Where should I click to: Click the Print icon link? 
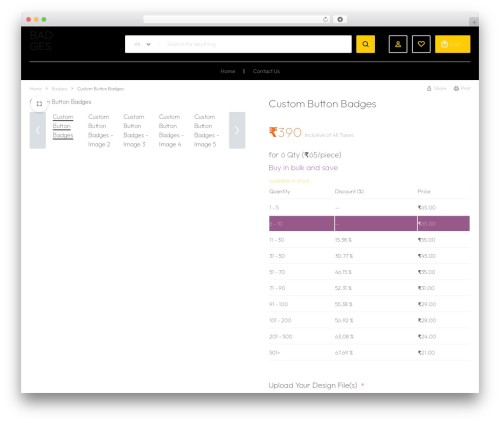click(x=462, y=88)
